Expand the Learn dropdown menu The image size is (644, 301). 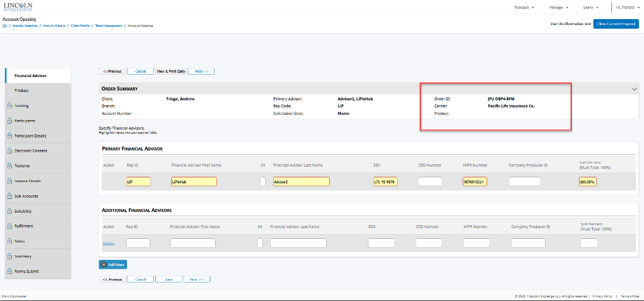(x=590, y=8)
